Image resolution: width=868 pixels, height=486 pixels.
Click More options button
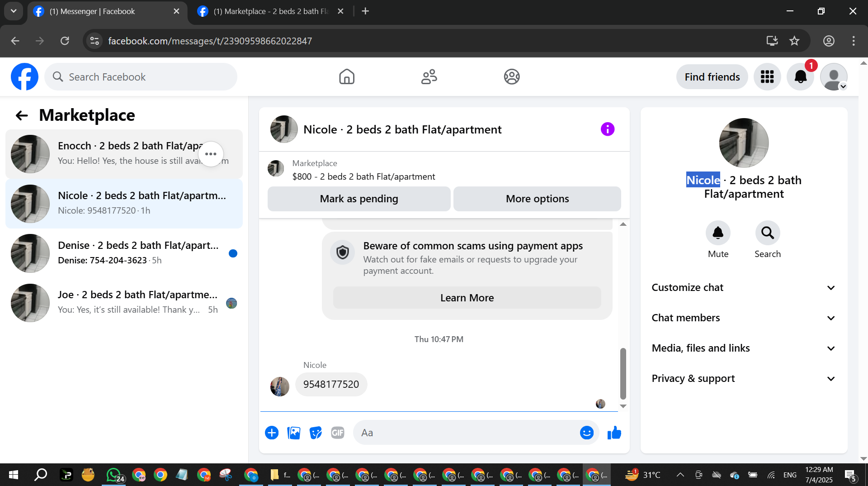(x=537, y=199)
